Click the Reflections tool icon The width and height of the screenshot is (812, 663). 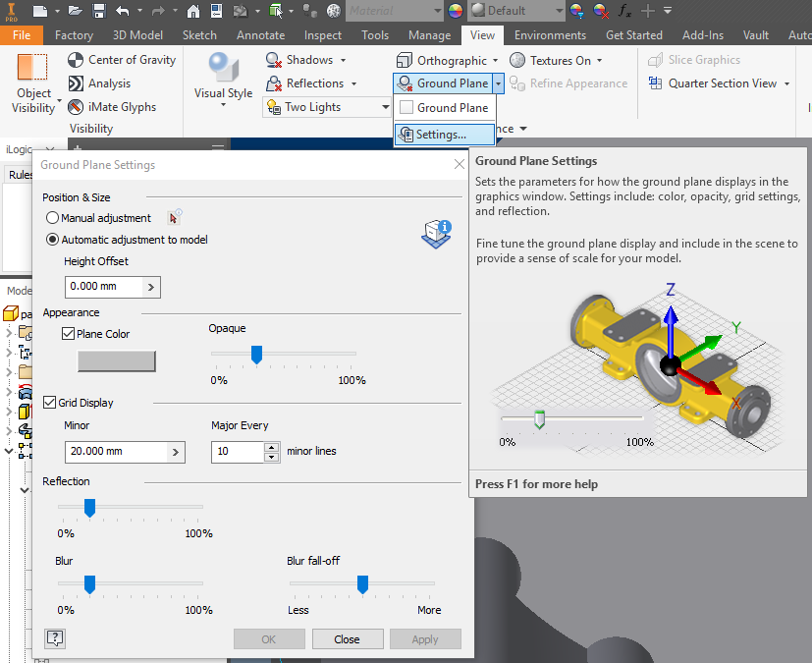point(277,83)
